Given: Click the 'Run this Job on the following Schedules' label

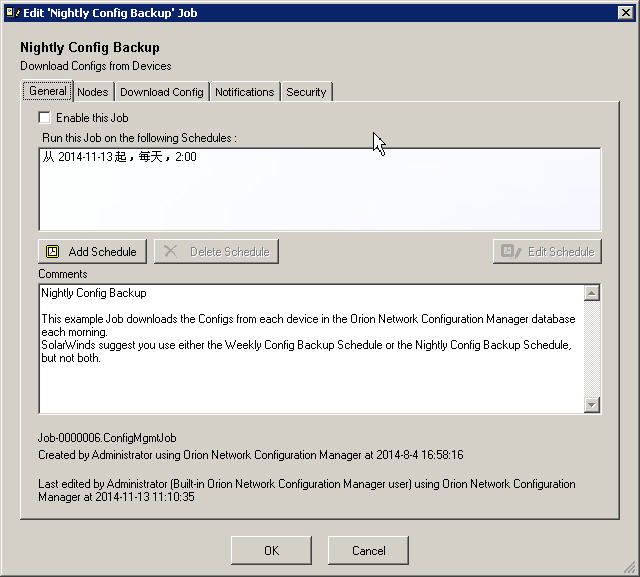Looking at the screenshot, I should tap(139, 138).
